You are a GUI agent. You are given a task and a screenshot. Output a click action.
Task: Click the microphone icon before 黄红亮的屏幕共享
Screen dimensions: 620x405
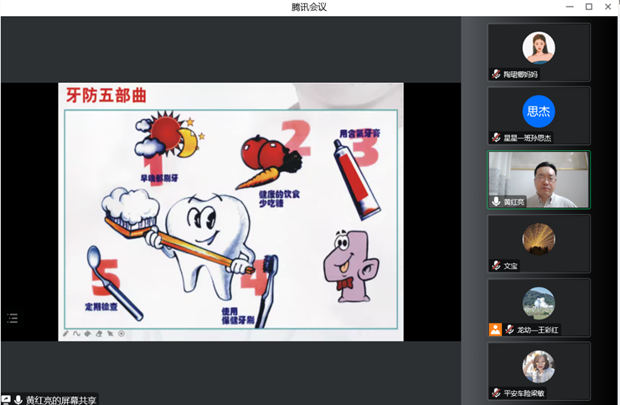tap(18, 399)
